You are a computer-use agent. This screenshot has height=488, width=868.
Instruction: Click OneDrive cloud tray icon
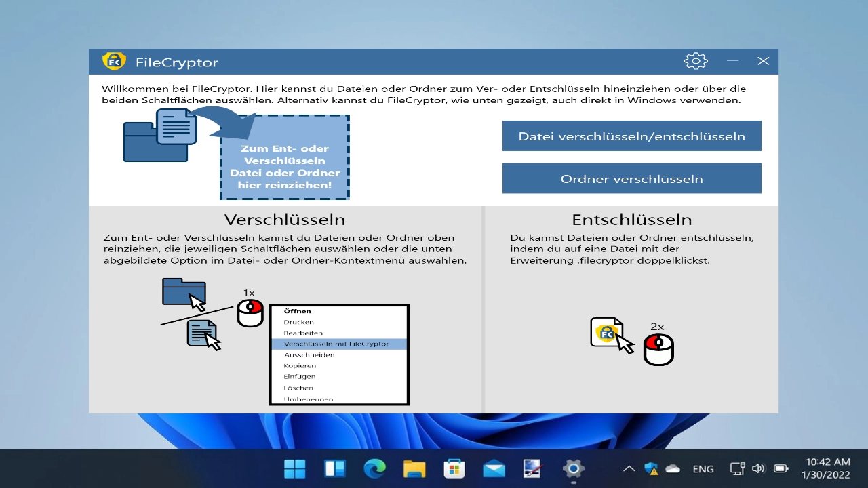coord(673,468)
